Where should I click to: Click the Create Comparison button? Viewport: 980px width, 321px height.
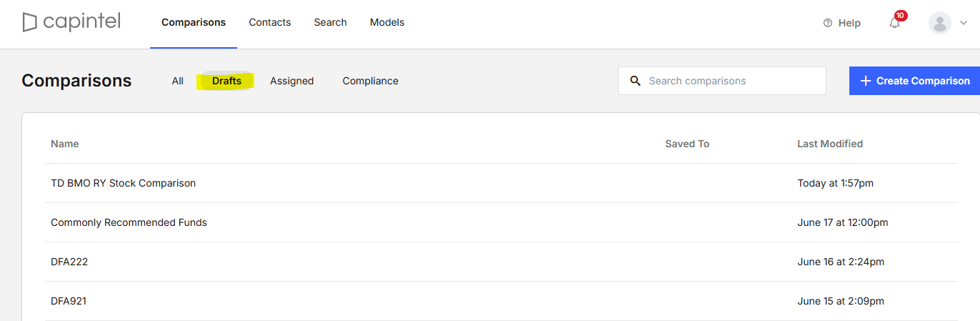(x=914, y=81)
